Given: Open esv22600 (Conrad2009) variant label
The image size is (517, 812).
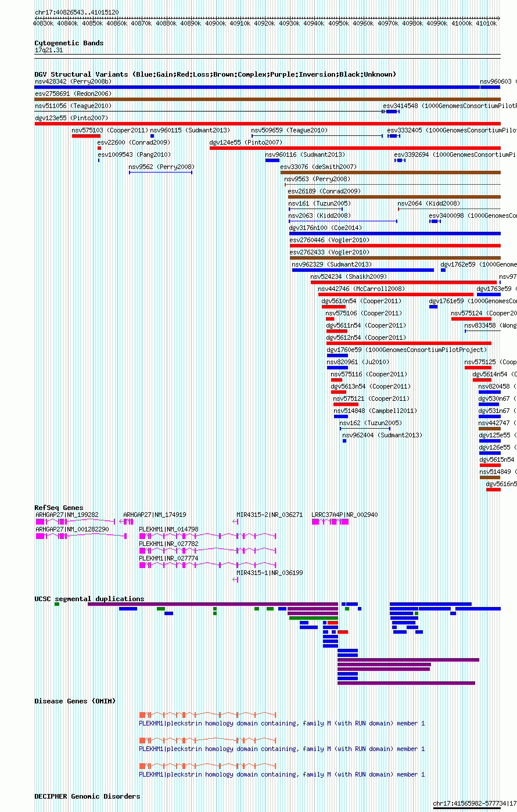Looking at the screenshot, I should [x=134, y=142].
